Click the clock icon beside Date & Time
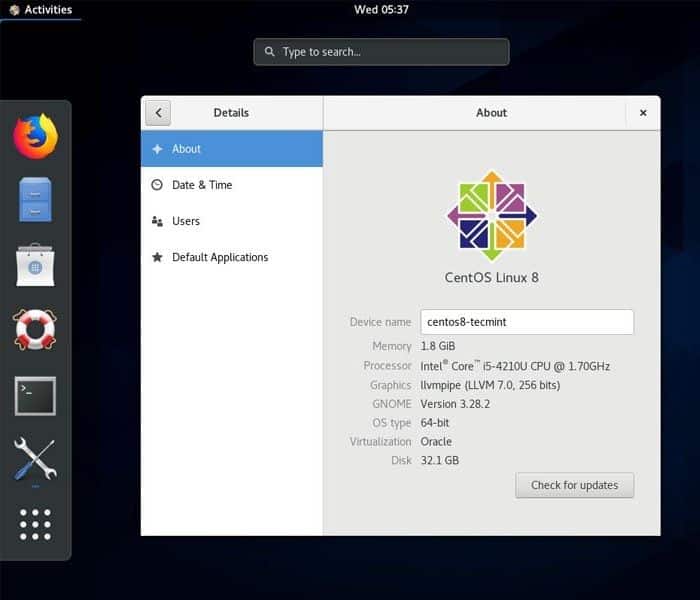Image resolution: width=700 pixels, height=600 pixels. point(157,185)
